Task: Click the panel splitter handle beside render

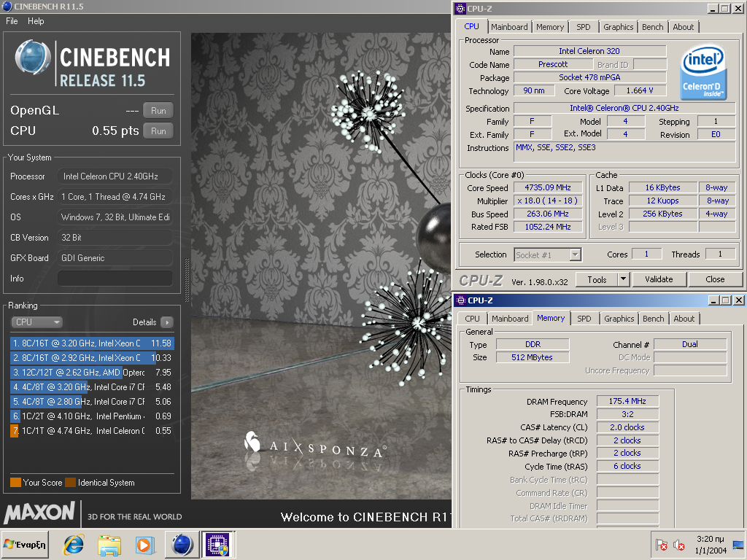Action: [187, 281]
